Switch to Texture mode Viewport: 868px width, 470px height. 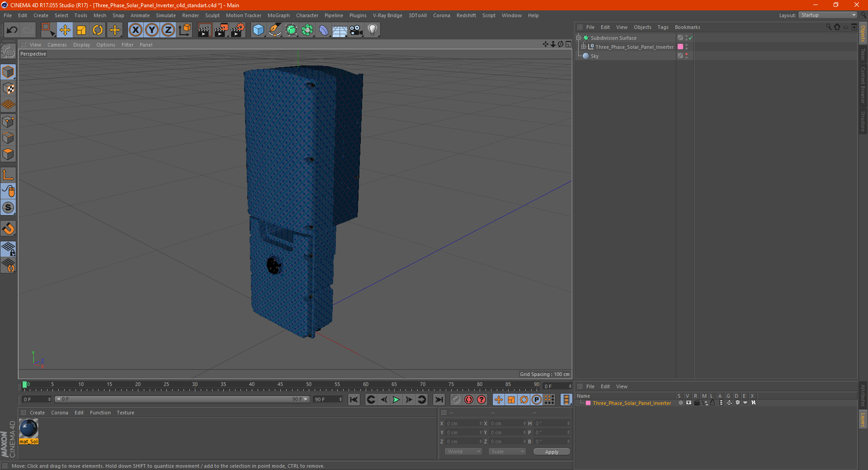8,89
